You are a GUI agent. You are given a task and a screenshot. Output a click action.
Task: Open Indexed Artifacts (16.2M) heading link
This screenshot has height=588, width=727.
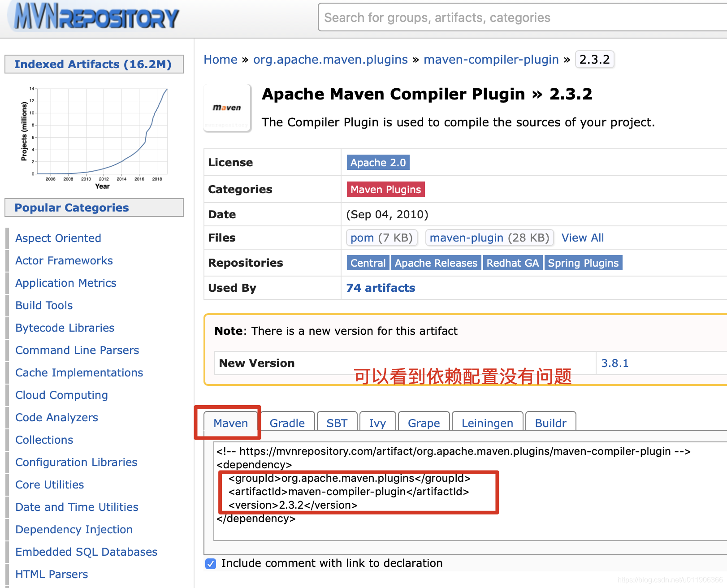click(93, 64)
